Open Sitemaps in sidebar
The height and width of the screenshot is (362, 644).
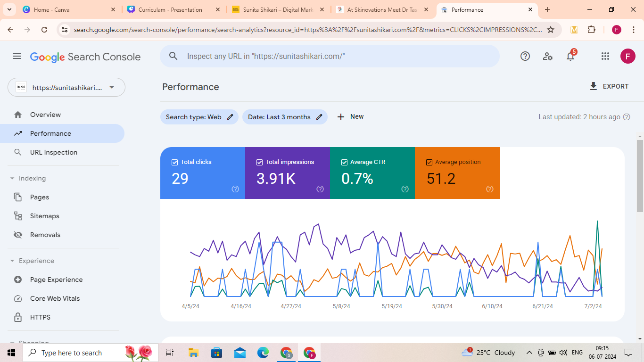click(x=62, y=216)
